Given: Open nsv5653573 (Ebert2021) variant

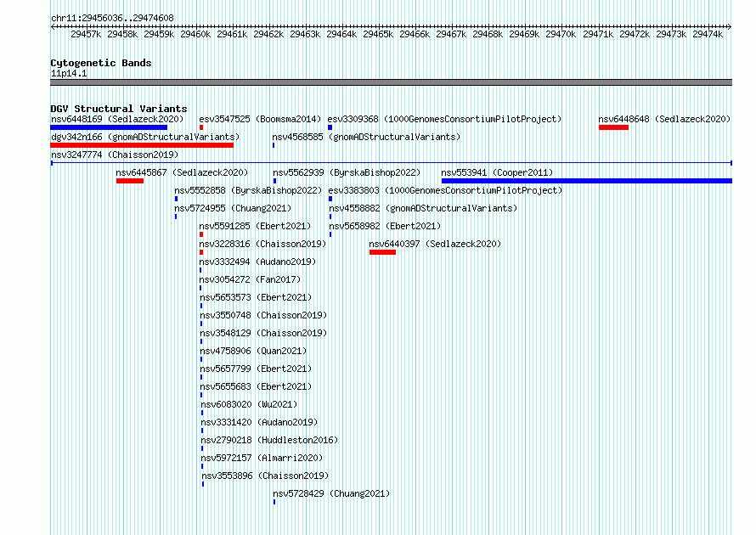Looking at the screenshot, I should pos(256,297).
